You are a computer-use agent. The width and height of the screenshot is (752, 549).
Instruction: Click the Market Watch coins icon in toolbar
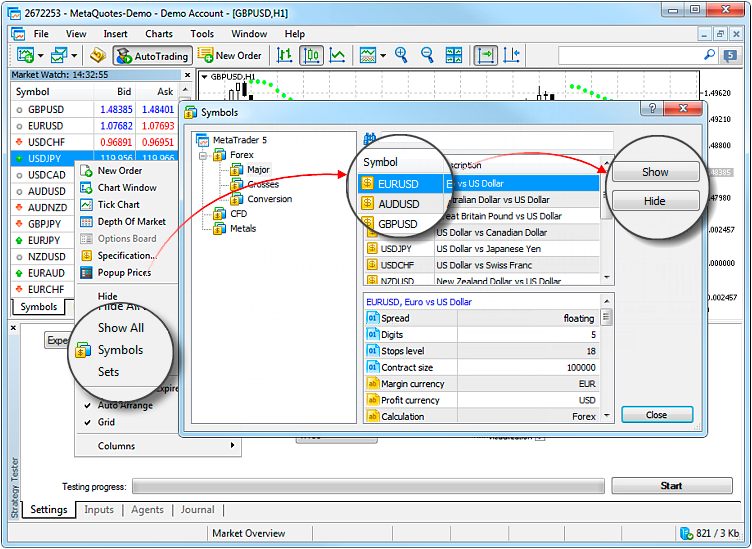point(98,55)
